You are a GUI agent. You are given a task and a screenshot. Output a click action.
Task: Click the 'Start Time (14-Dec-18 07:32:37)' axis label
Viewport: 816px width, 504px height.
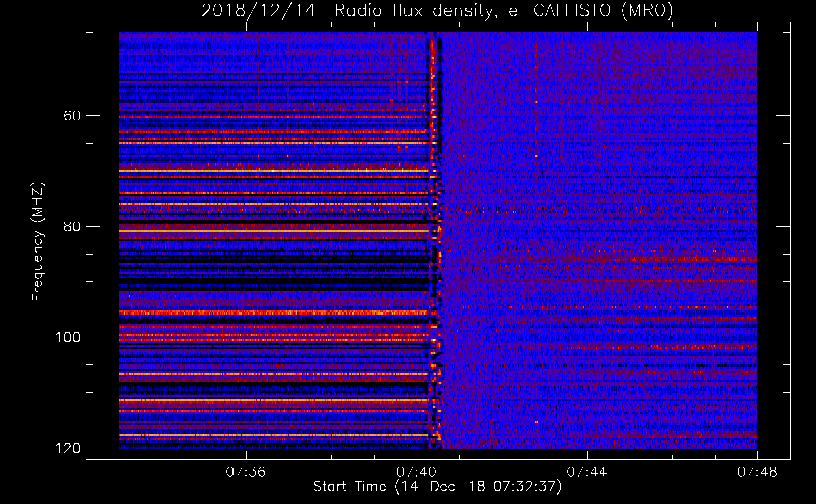(x=437, y=487)
